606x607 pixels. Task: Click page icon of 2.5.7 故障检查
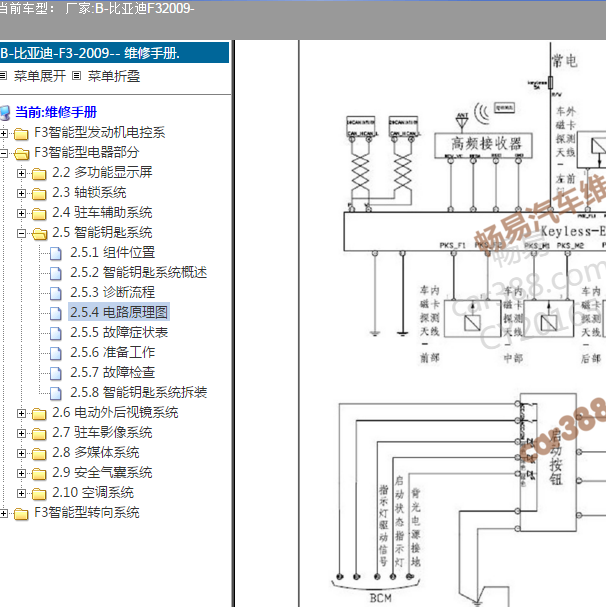click(56, 374)
